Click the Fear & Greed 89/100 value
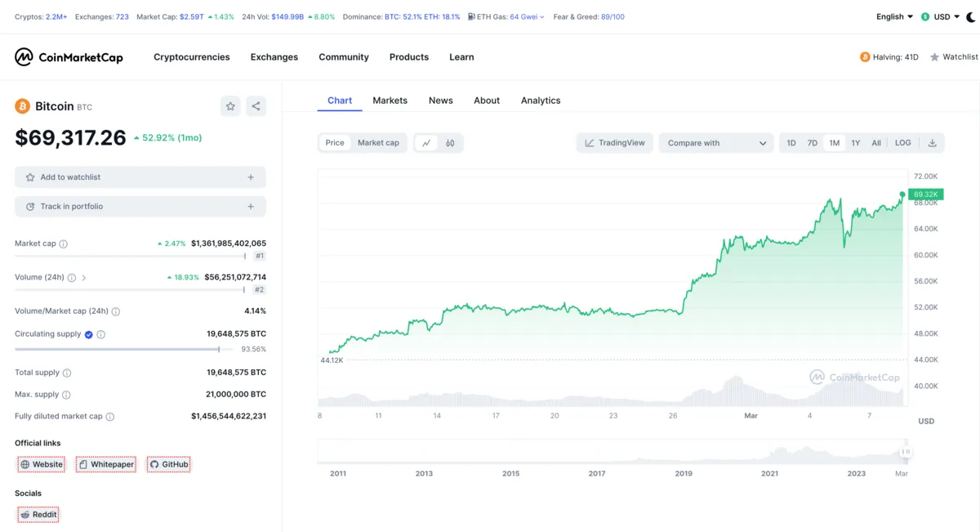980x532 pixels. click(612, 16)
